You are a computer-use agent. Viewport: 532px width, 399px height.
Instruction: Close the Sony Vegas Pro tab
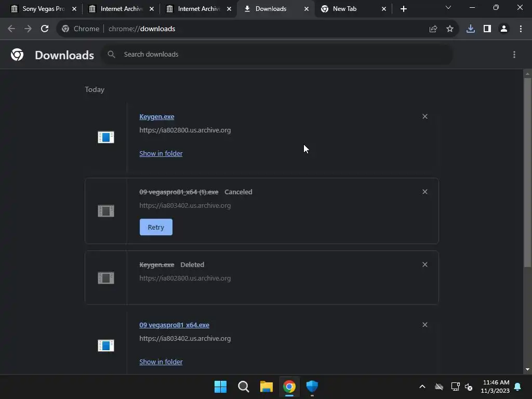click(74, 9)
